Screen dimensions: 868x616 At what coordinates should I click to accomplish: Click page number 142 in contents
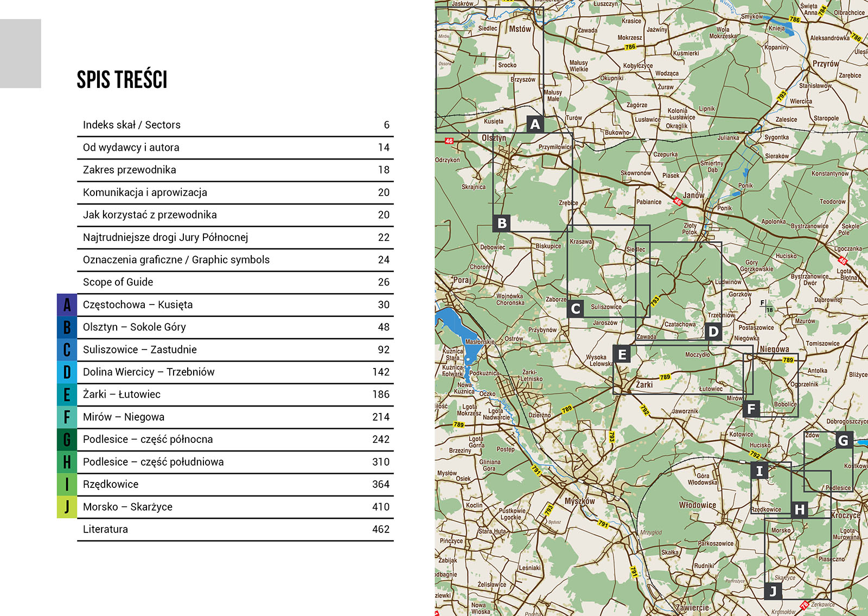coord(381,372)
